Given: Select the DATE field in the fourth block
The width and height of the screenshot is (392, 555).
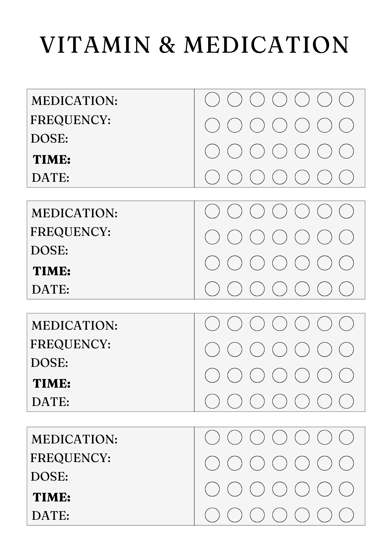Looking at the screenshot, I should pyautogui.click(x=130, y=516).
